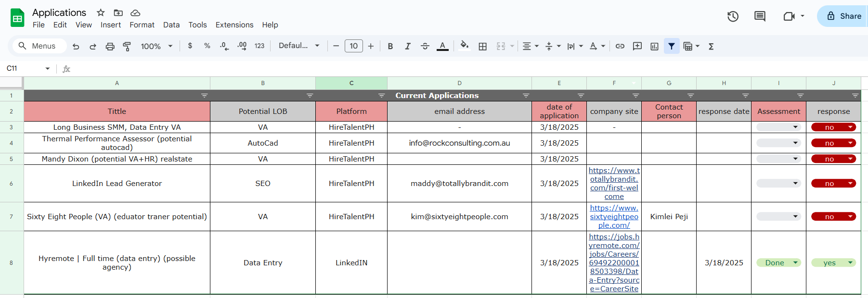Image resolution: width=868 pixels, height=298 pixels.
Task: Click the font size input field
Action: (x=353, y=46)
